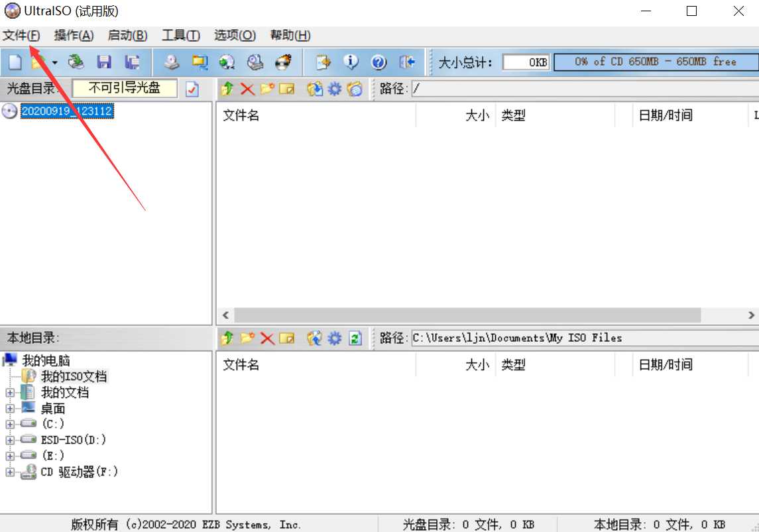Viewport: 759px width, 532px height.
Task: Select ESD-ISO(D:) drive label
Action: tap(73, 440)
